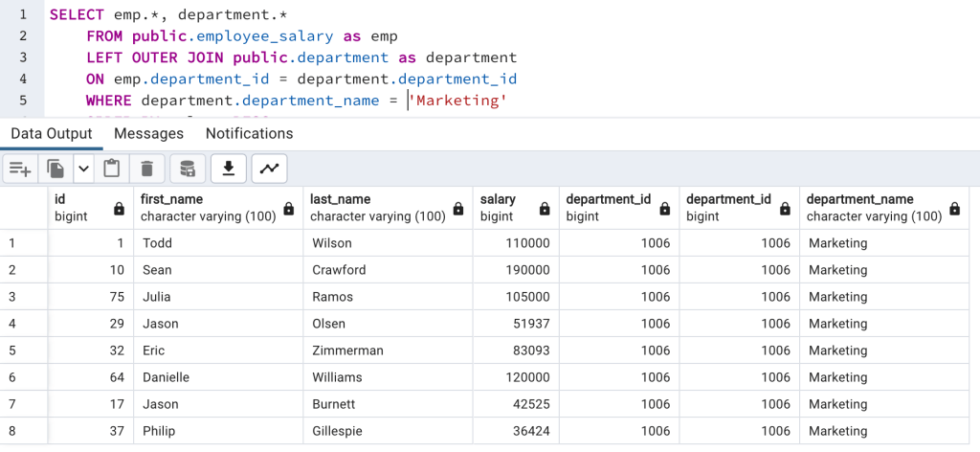
Task: Click lock icon in first_name column
Action: click(289, 209)
